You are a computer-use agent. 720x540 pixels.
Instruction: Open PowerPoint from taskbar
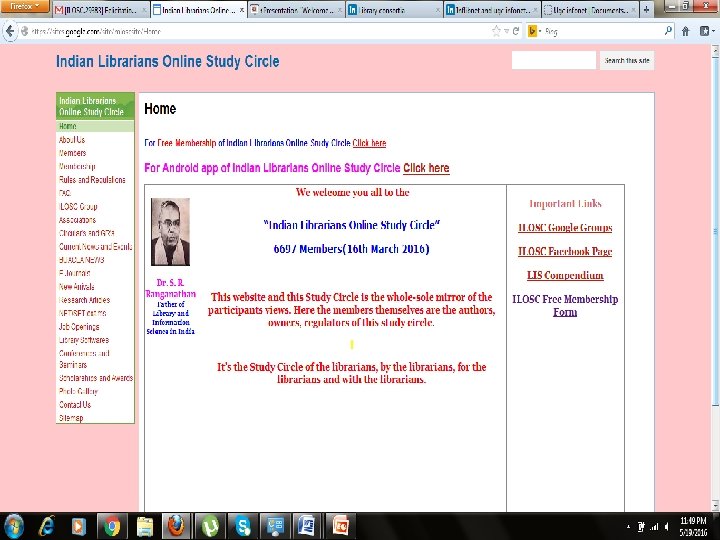[341, 527]
